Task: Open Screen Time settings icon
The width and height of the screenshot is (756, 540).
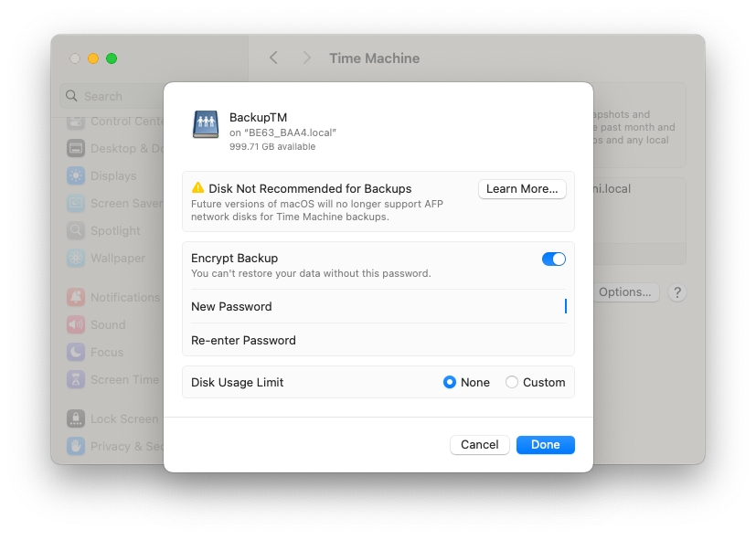Action: (x=76, y=379)
